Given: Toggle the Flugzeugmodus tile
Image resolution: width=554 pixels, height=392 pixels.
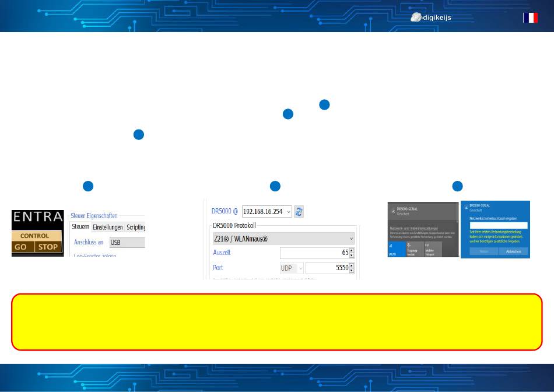Looking at the screenshot, I should coord(414,249).
